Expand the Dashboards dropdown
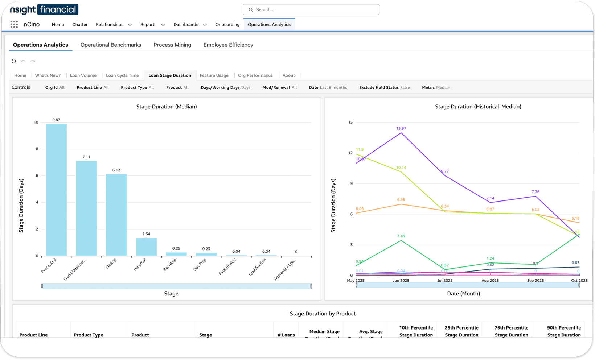 point(205,25)
